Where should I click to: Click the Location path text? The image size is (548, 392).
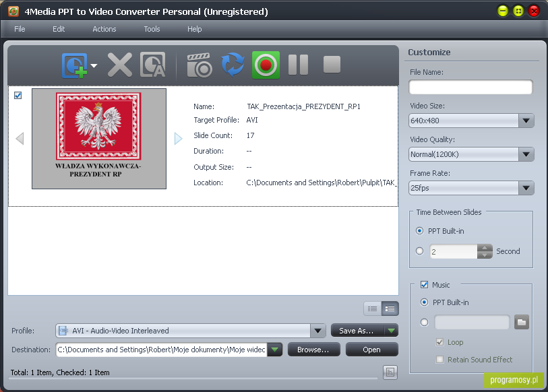point(322,183)
